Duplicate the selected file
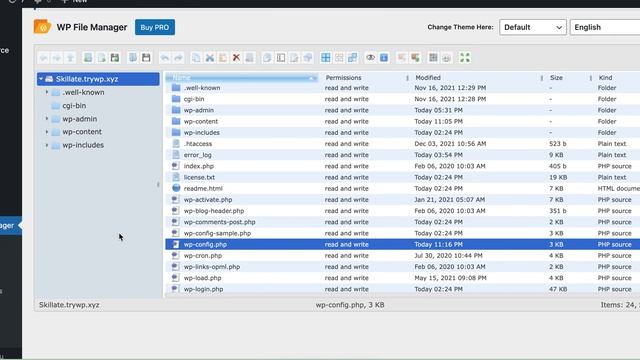Screen dimensions: 640x360 coord(267,58)
